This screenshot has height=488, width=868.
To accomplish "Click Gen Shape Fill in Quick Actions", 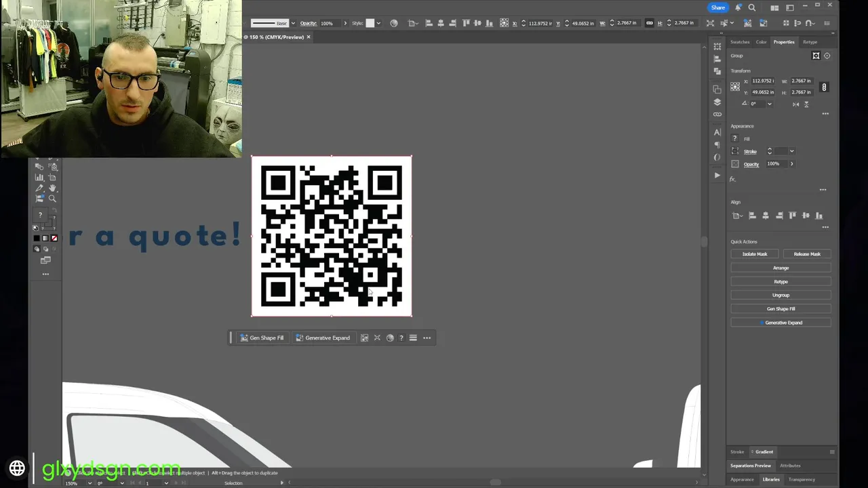I will point(781,308).
